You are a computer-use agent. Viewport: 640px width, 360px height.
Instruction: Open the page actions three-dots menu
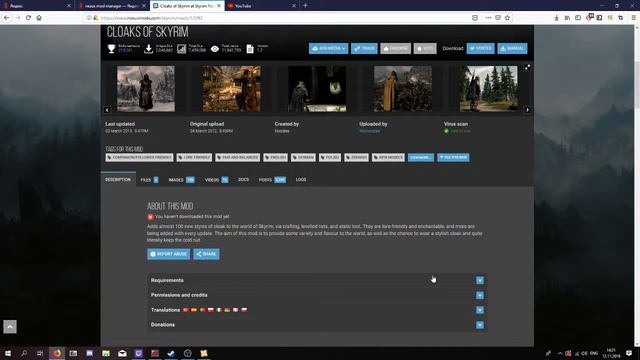coord(488,18)
